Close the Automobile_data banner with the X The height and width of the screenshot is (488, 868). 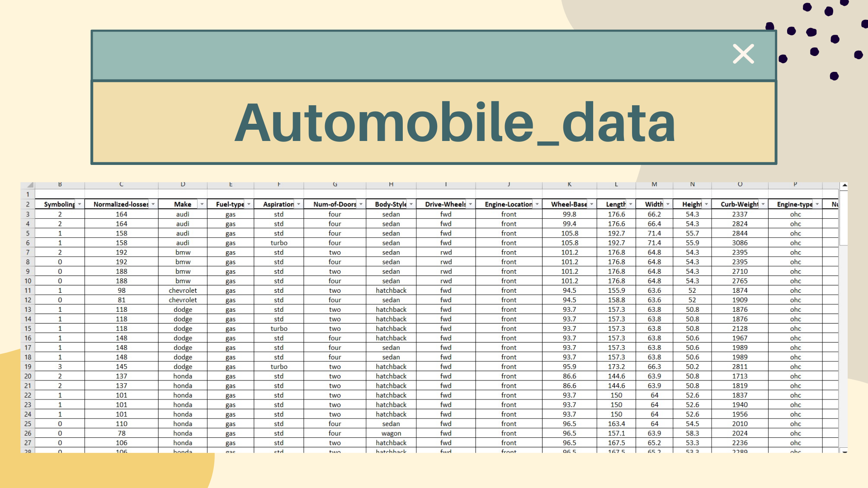pos(743,54)
